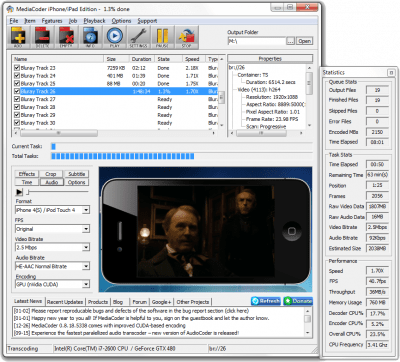Uncheck Bluray Track 30 checkbox
This screenshot has height=362, width=400.
17,122
